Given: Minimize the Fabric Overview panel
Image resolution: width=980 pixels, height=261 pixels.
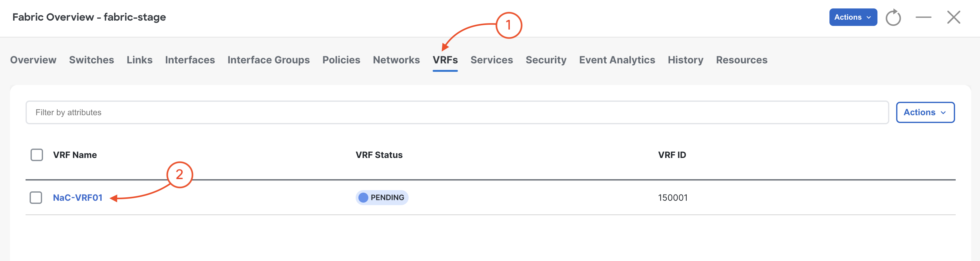Looking at the screenshot, I should point(923,17).
